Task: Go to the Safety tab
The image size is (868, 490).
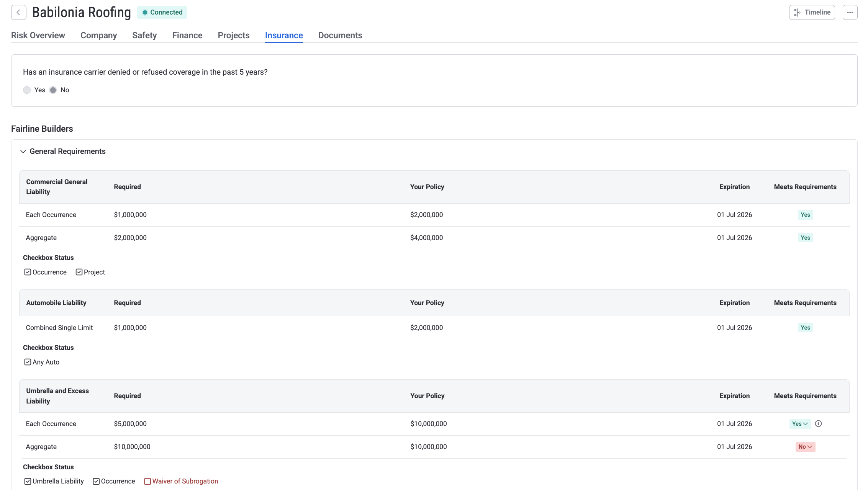Action: tap(144, 35)
